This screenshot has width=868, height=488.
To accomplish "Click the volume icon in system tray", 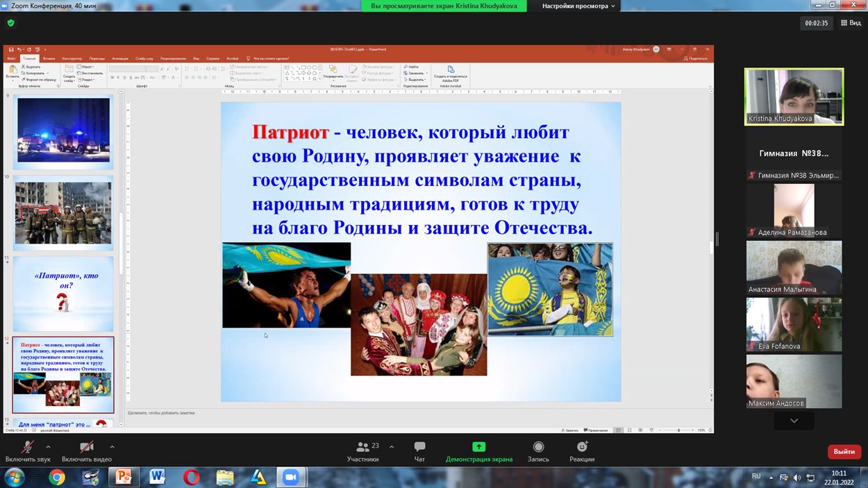I will pos(797,478).
